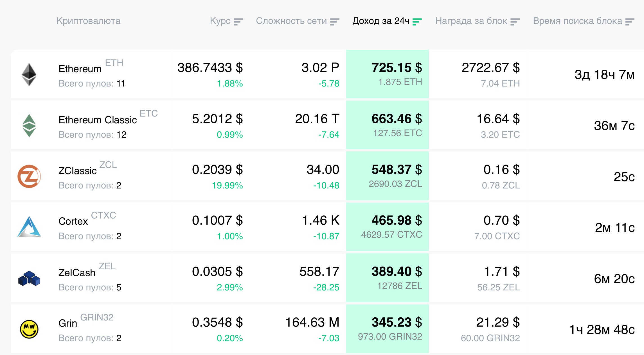Click difficulty value 558.17

pyautogui.click(x=319, y=272)
